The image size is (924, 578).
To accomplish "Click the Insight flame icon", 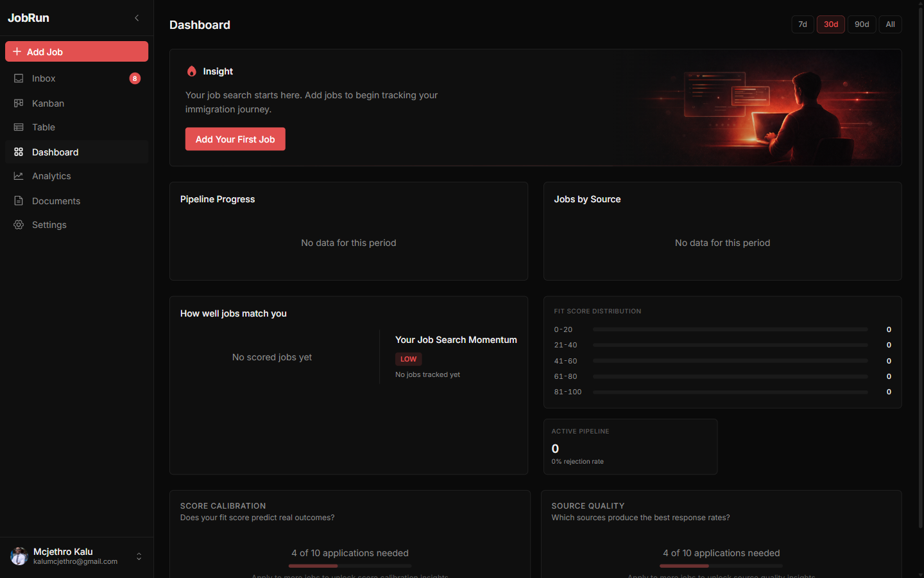I will pos(191,71).
